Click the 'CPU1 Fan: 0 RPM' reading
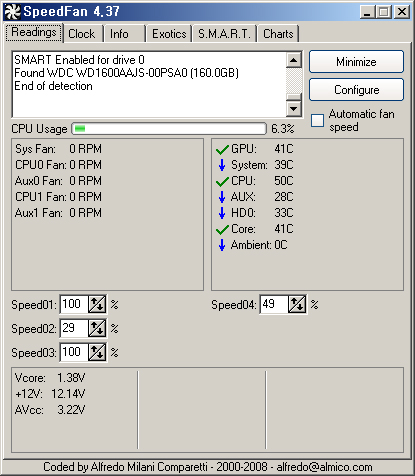The height and width of the screenshot is (476, 415). click(58, 197)
